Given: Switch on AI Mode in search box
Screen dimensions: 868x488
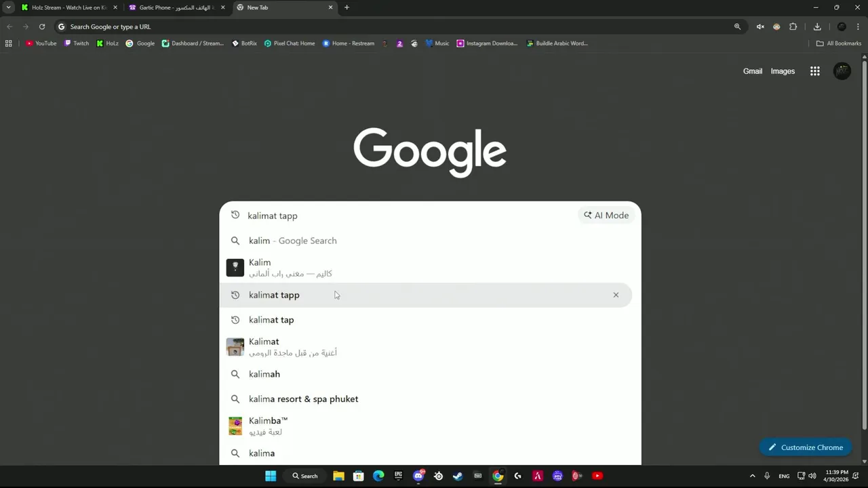Looking at the screenshot, I should coord(606,216).
